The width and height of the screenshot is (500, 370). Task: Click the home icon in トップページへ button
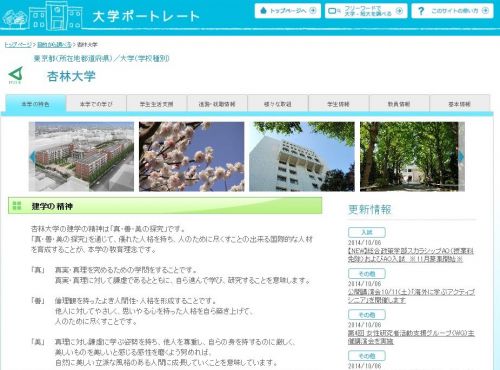coord(263,11)
